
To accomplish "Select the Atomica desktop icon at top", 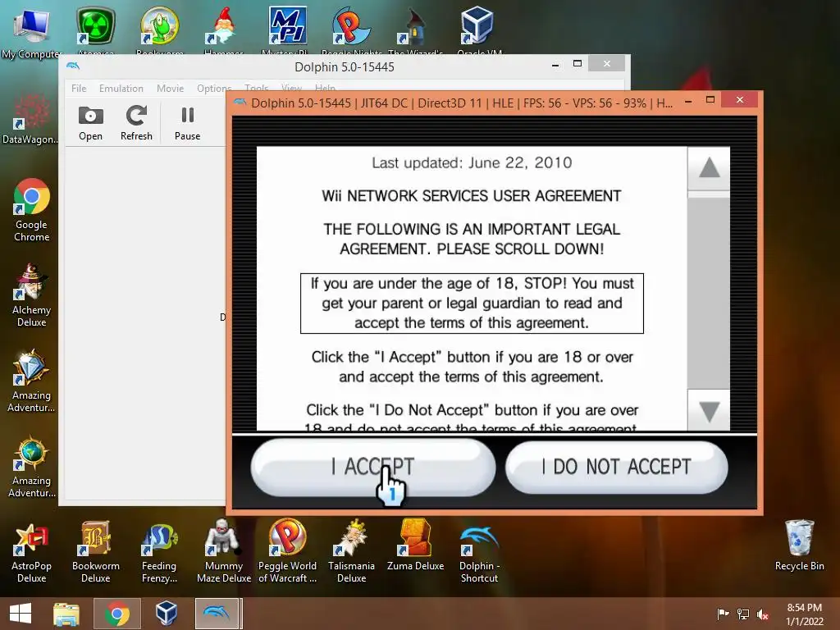I will point(96,30).
